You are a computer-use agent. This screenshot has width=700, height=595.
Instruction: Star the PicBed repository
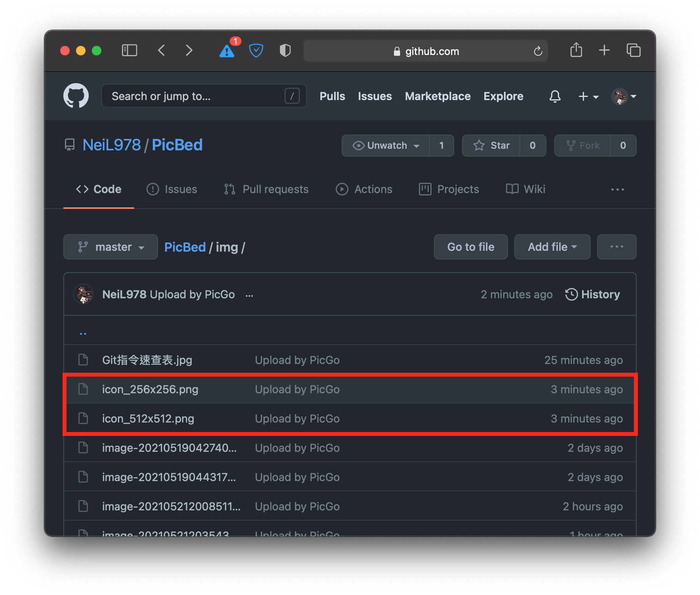click(491, 146)
